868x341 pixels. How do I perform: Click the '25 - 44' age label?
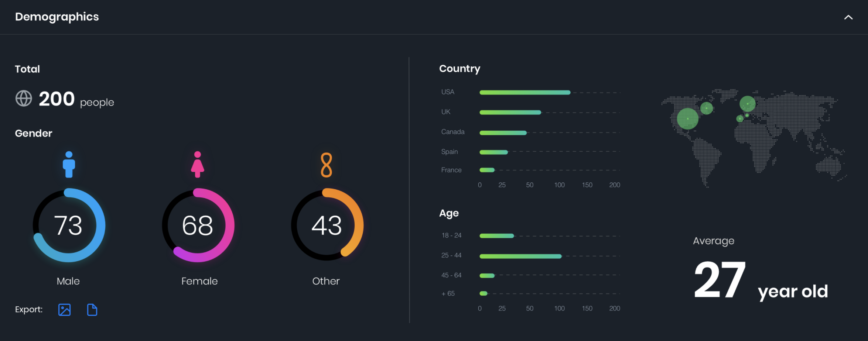pyautogui.click(x=451, y=255)
